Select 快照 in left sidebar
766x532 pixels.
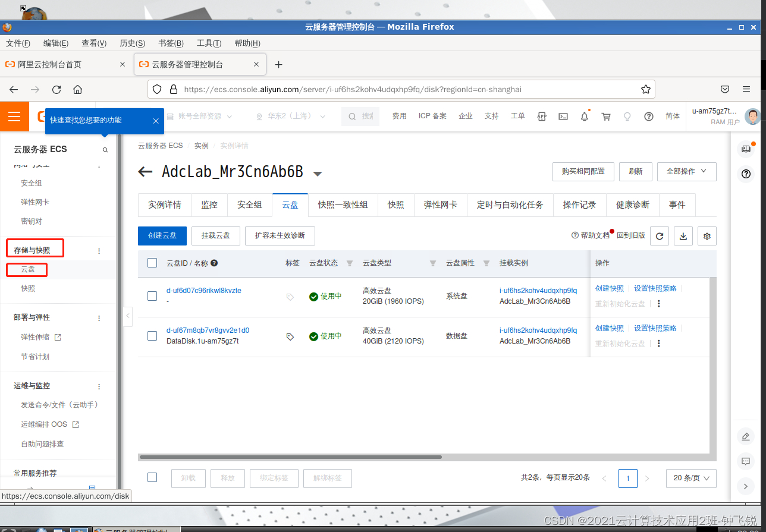pos(28,288)
